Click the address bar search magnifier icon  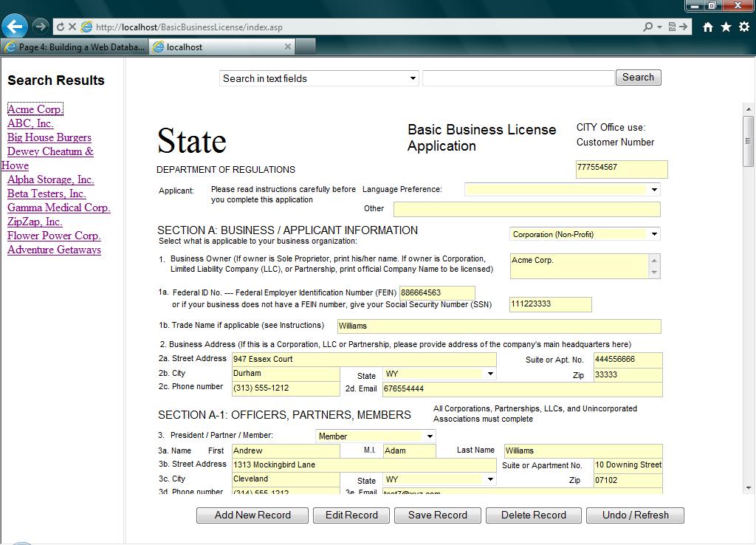[648, 27]
